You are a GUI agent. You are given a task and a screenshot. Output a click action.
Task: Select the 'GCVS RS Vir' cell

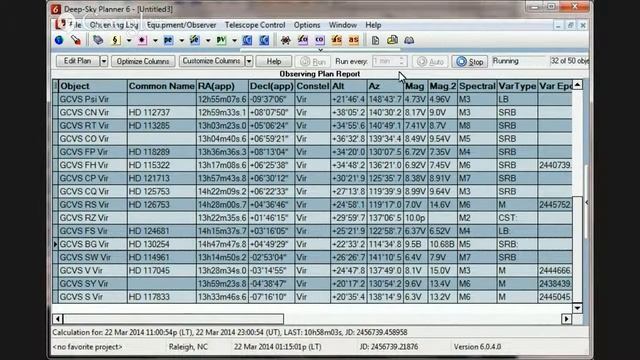click(93, 204)
